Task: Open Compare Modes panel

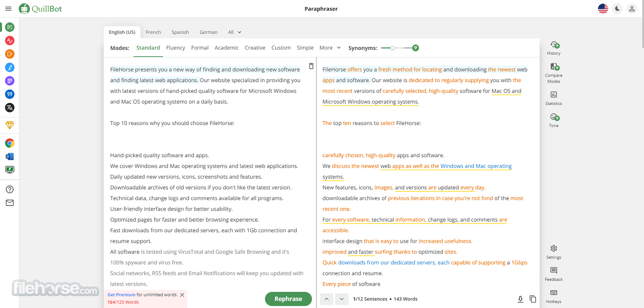Action: (554, 73)
